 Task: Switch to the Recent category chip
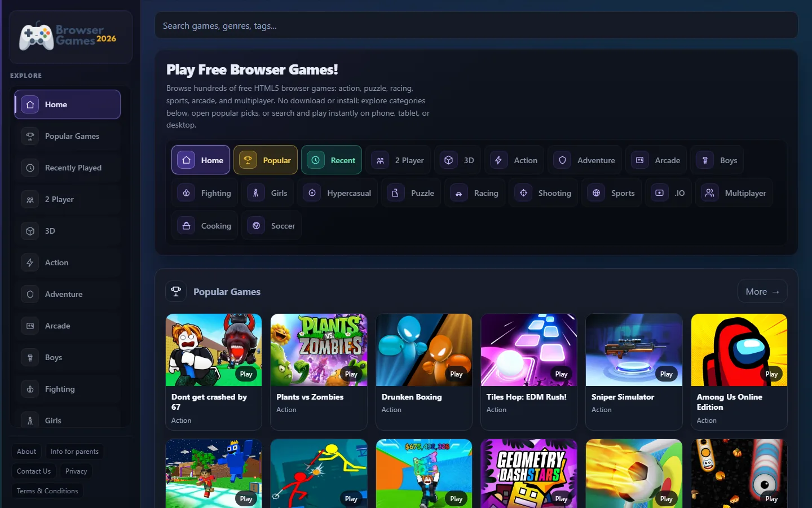point(332,160)
